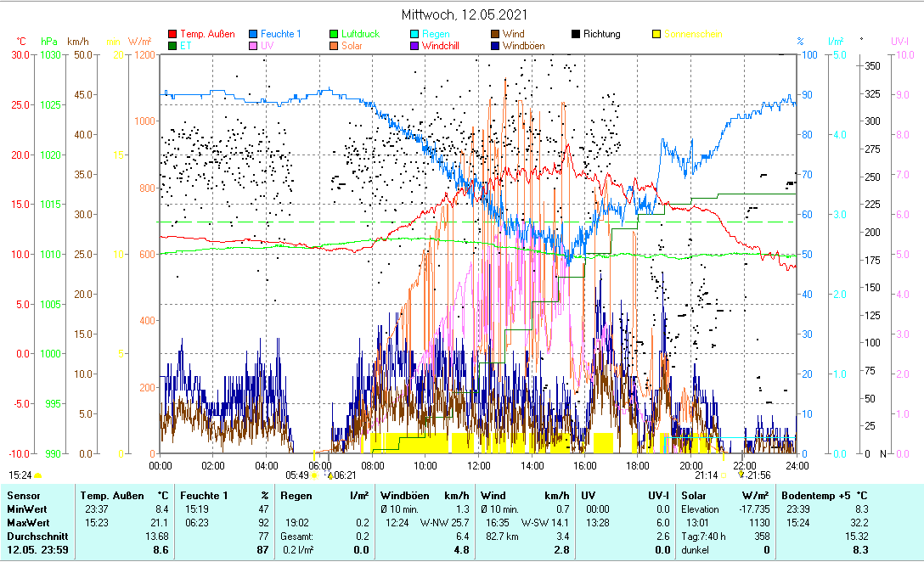Click the 05:49 sunrise time marker
924x562 pixels.
pyautogui.click(x=297, y=475)
